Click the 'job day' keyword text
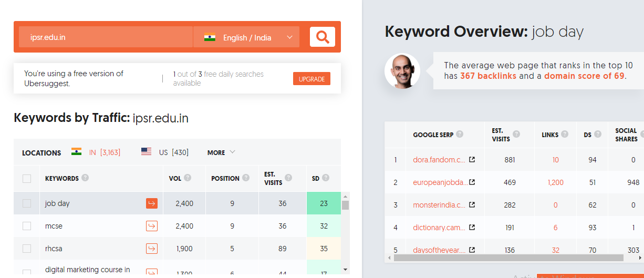This screenshot has height=278, width=644. coord(57,203)
